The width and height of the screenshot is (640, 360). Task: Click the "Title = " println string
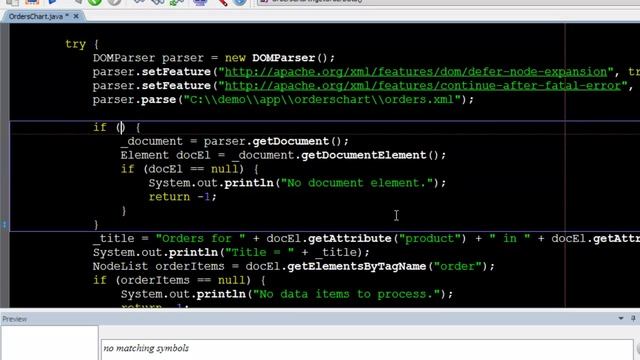(259, 252)
